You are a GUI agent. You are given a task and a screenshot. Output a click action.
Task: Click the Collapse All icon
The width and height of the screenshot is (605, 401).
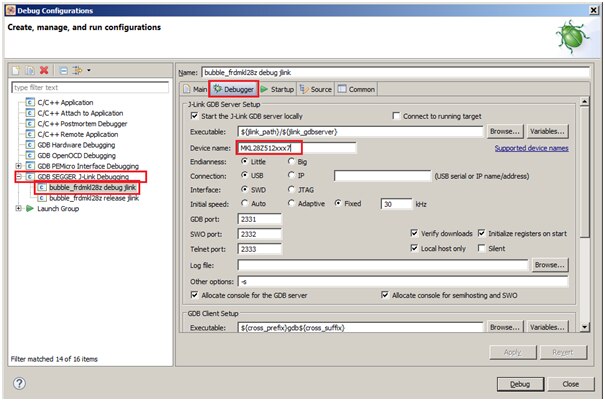62,70
